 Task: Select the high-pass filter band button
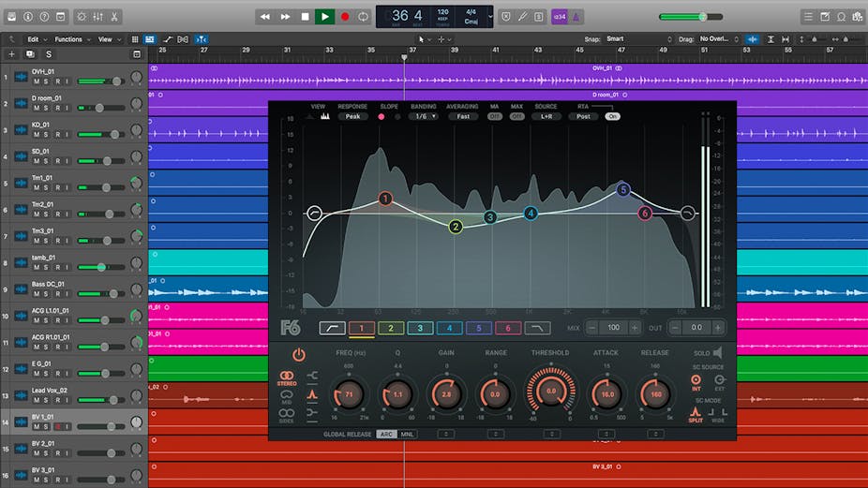[332, 328]
